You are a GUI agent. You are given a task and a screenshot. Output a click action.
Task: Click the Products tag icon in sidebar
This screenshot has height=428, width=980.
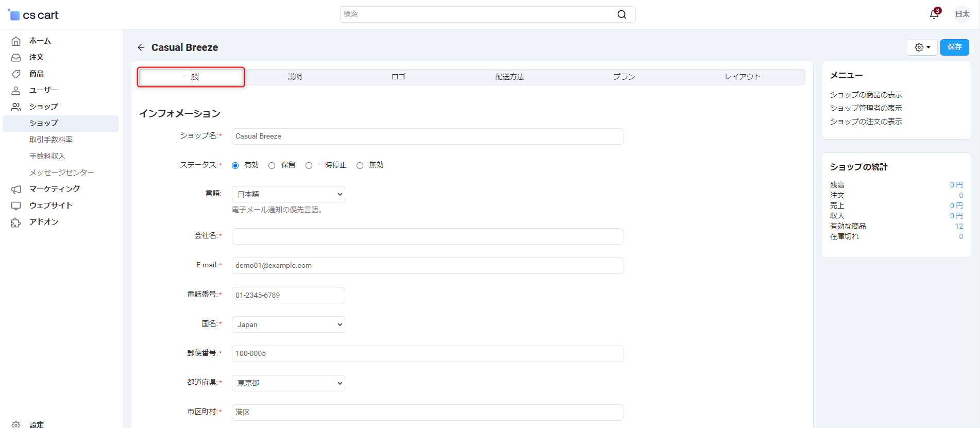[16, 74]
